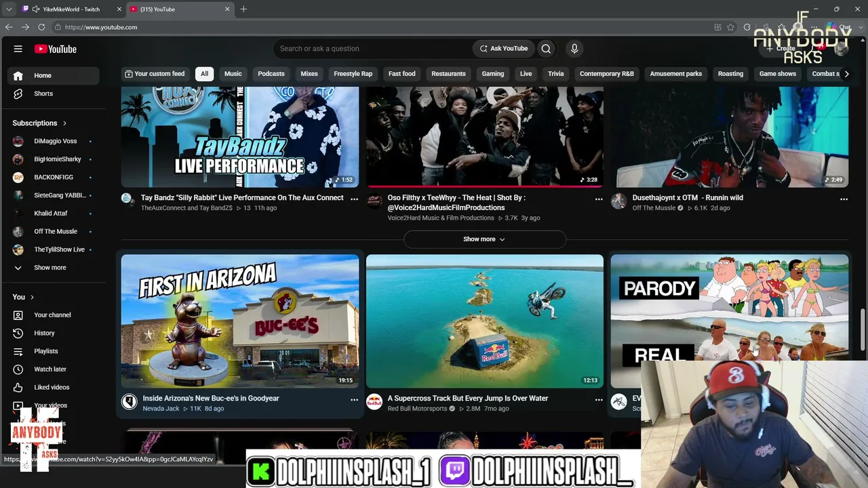Click the browser back arrow
This screenshot has height=488, width=868.
coord(9,27)
